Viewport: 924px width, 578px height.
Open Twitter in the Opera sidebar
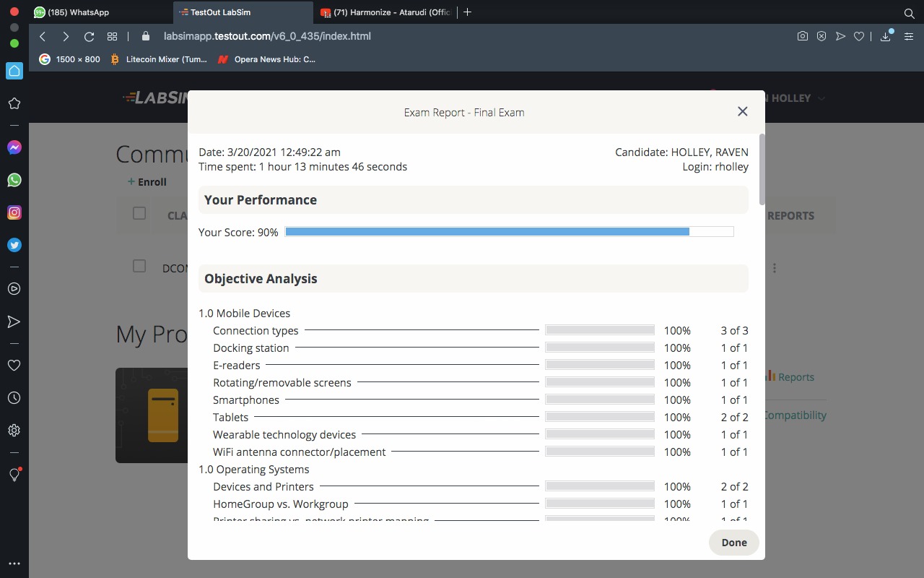14,245
